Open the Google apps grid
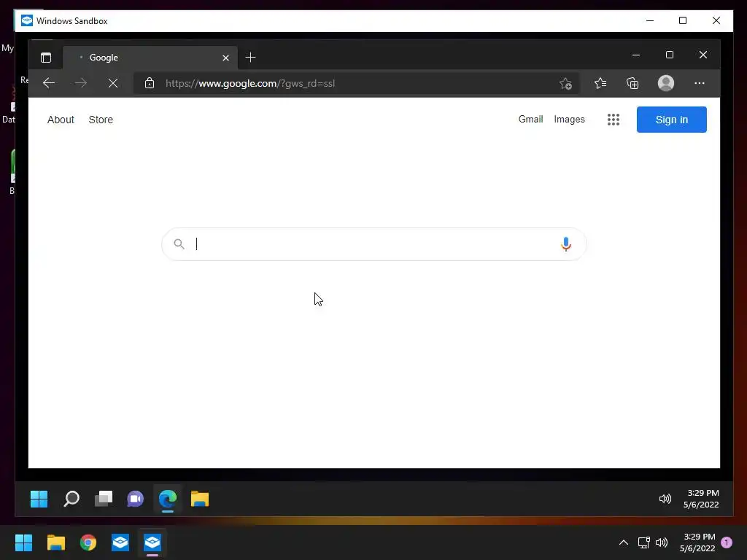 (x=614, y=120)
